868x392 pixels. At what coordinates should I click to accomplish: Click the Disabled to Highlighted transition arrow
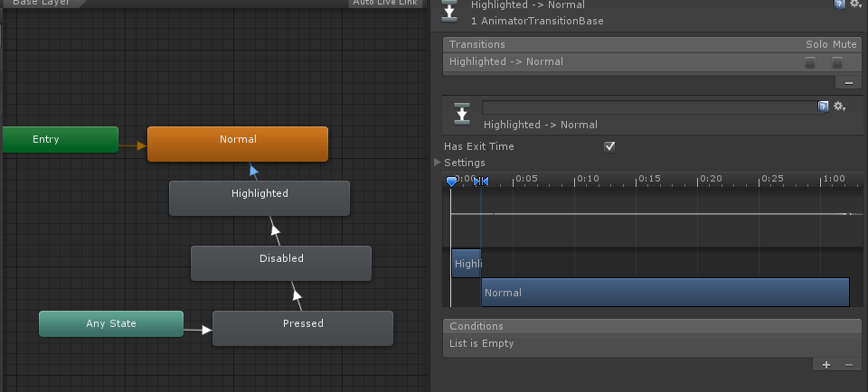[275, 230]
